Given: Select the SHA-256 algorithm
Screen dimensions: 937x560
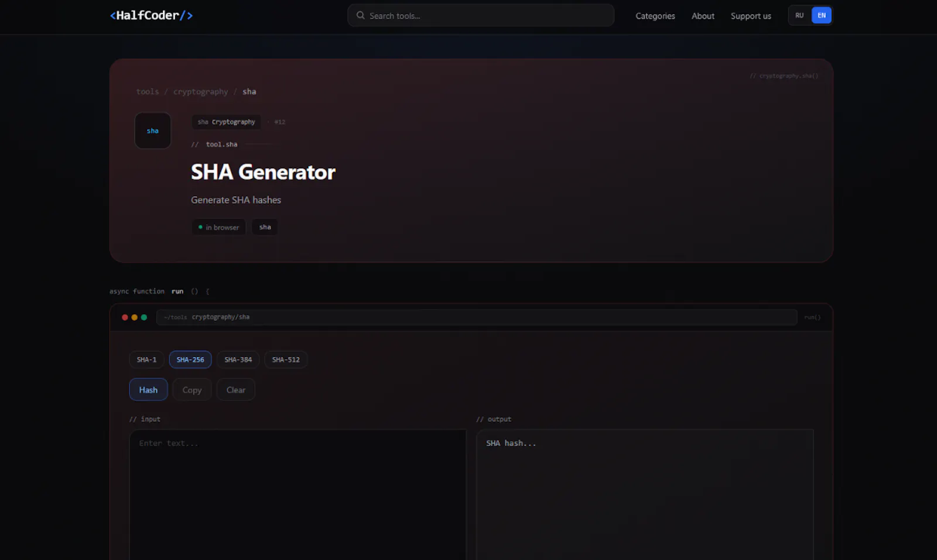Looking at the screenshot, I should coord(190,360).
